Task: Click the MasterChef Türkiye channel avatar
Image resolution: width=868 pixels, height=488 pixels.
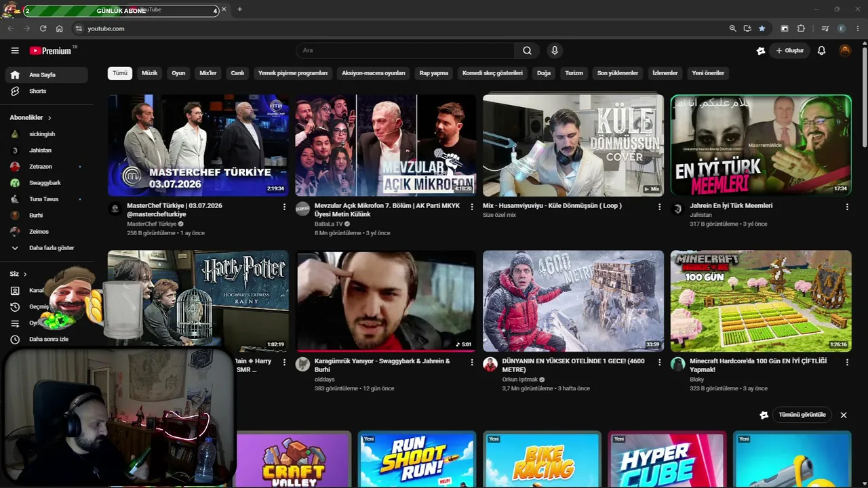Action: click(115, 209)
